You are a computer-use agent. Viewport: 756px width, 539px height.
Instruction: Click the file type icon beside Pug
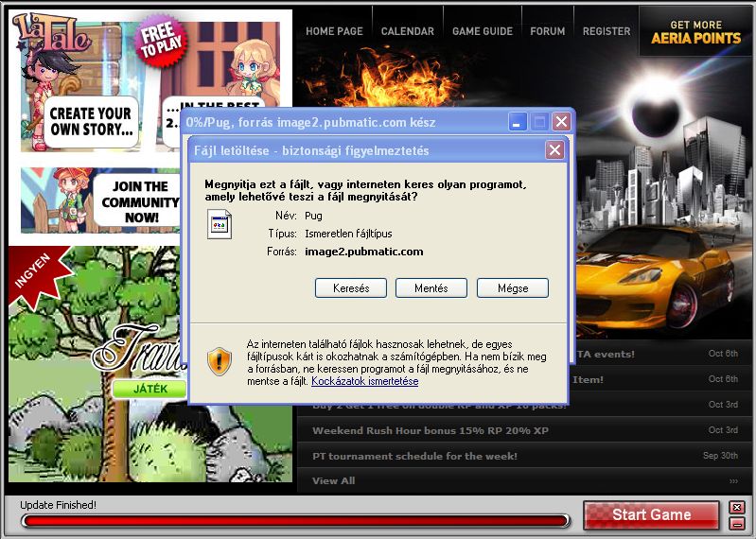tap(220, 224)
